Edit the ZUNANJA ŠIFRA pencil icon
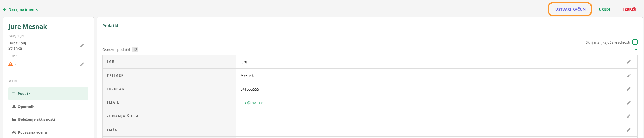The width and height of the screenshot is (644, 138). [x=629, y=116]
